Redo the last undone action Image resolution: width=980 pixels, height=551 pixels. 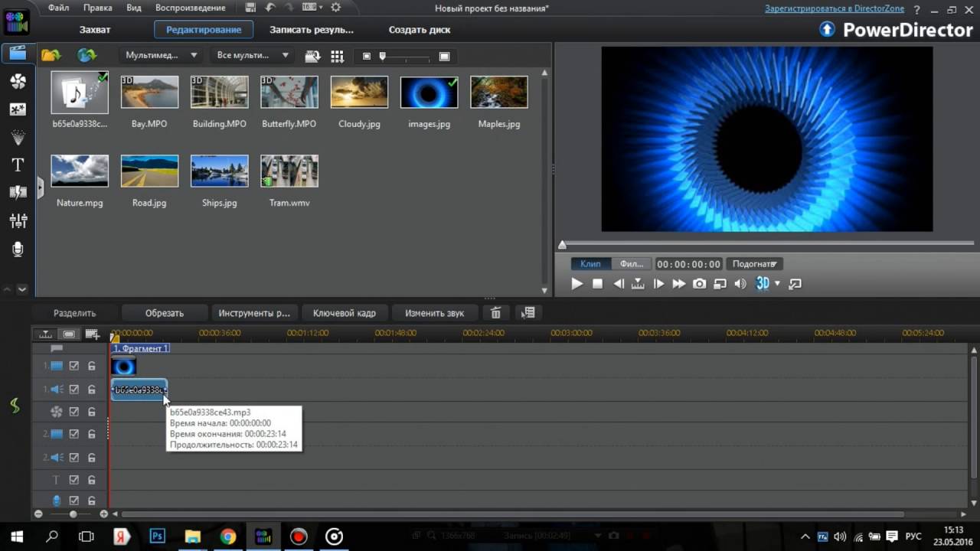[290, 8]
